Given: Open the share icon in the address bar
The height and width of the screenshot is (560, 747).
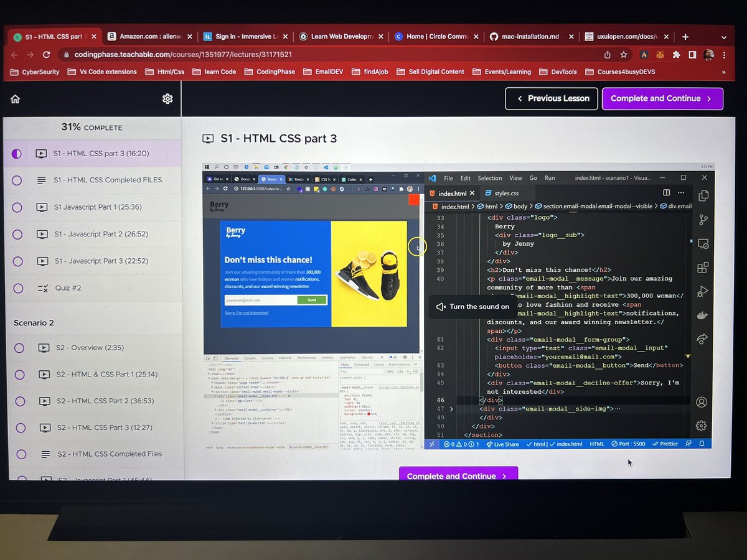Looking at the screenshot, I should 607,55.
